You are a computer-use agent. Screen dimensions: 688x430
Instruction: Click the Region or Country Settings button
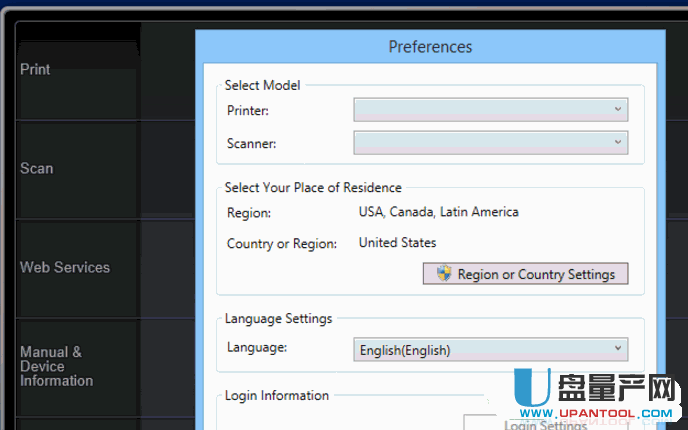tap(526, 274)
